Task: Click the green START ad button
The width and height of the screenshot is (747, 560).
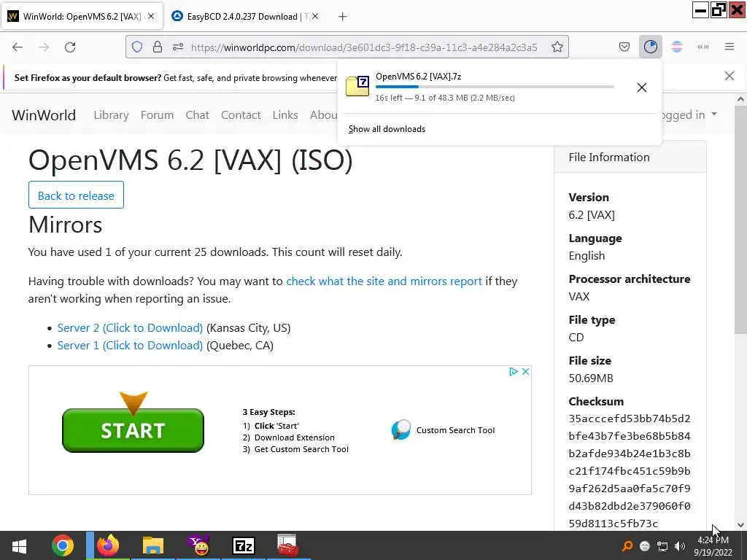Action: tap(133, 430)
